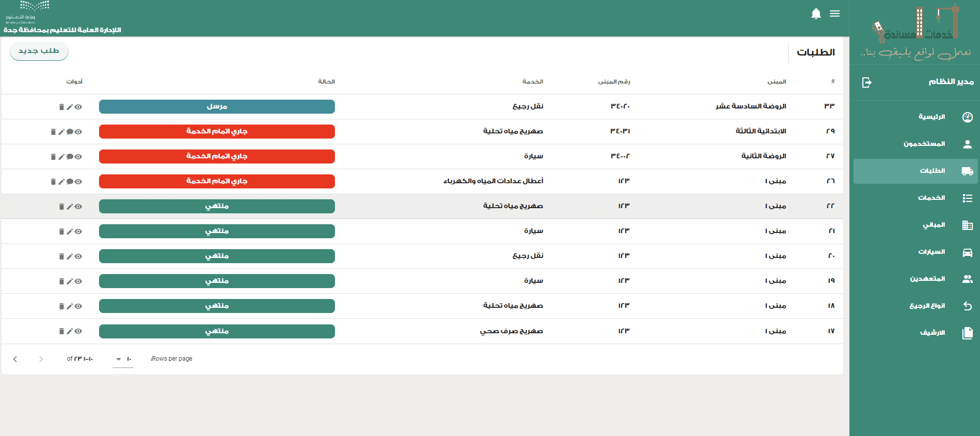Image resolution: width=980 pixels, height=436 pixels.
Task: Click the logout icon beside مدير النظام
Action: pyautogui.click(x=866, y=83)
